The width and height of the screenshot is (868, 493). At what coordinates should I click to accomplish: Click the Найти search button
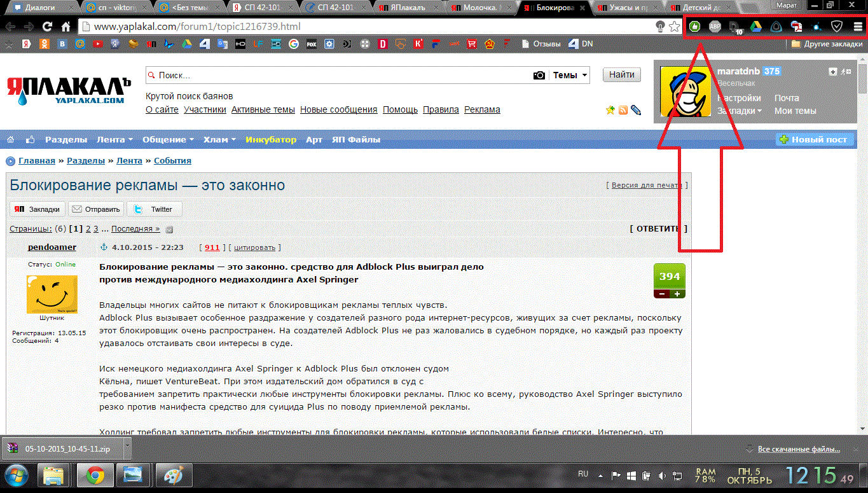[621, 75]
